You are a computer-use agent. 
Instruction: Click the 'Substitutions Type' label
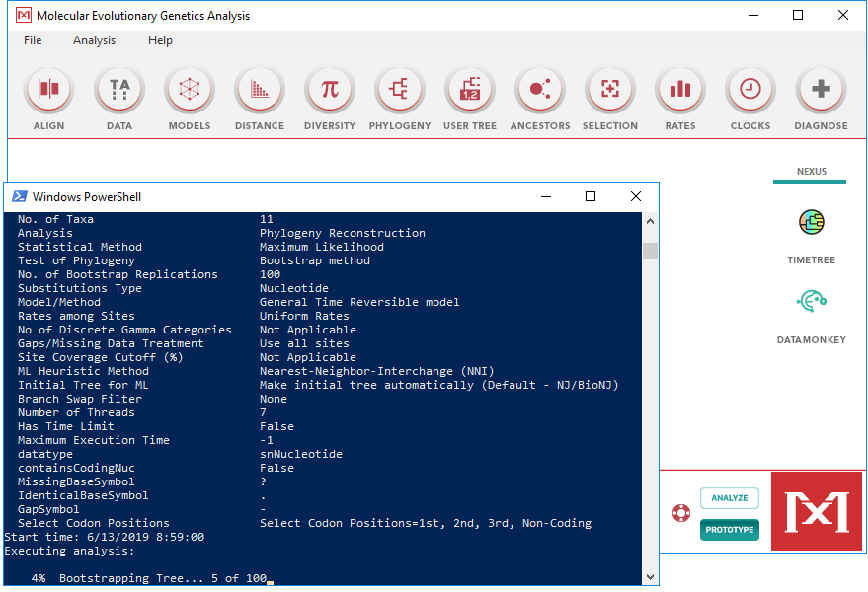point(80,288)
